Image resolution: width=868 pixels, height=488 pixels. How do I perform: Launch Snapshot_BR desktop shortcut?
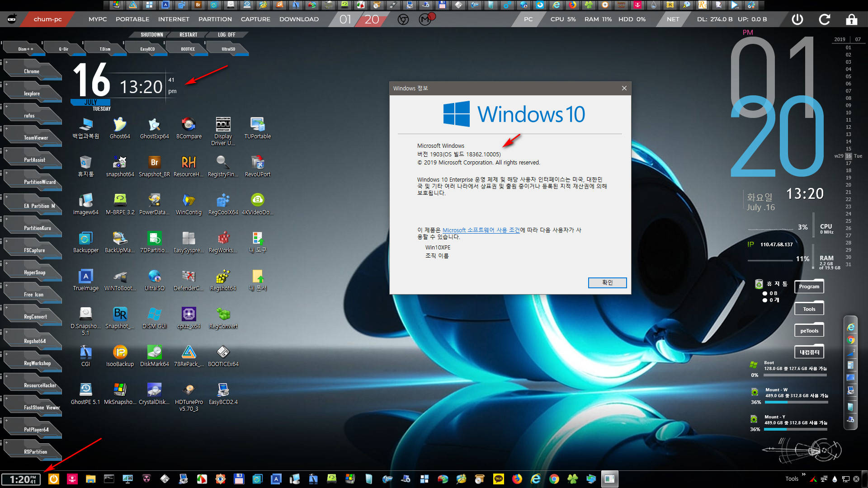click(154, 166)
